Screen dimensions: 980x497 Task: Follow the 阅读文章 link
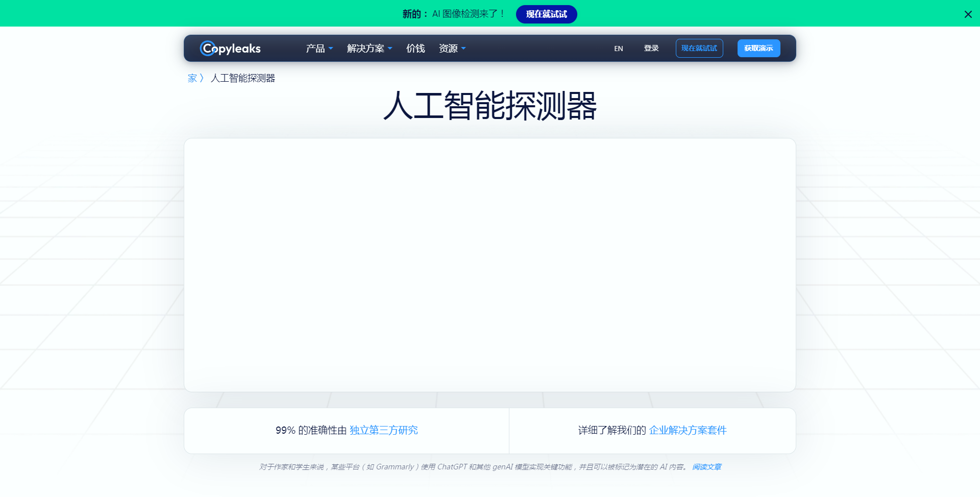pyautogui.click(x=706, y=467)
